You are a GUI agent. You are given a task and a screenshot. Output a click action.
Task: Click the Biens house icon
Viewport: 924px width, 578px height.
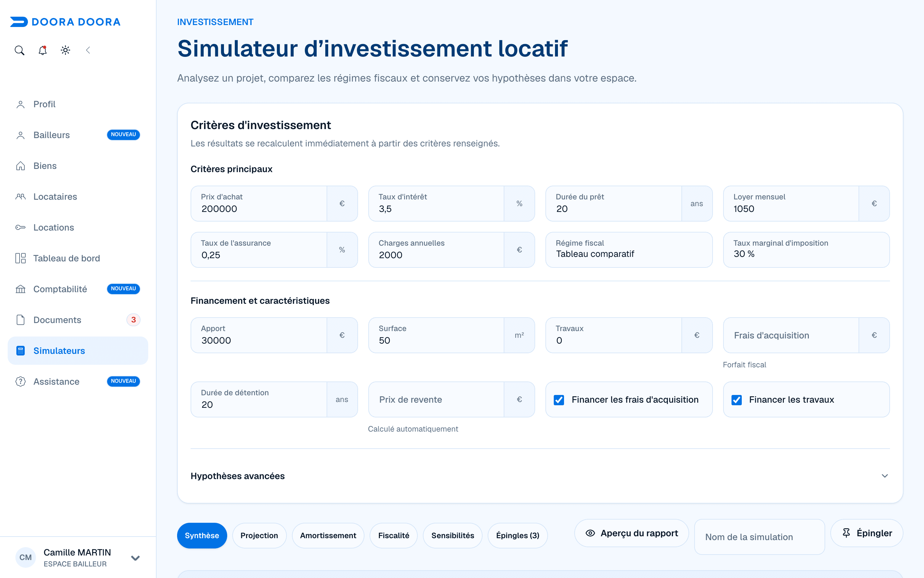coord(21,166)
